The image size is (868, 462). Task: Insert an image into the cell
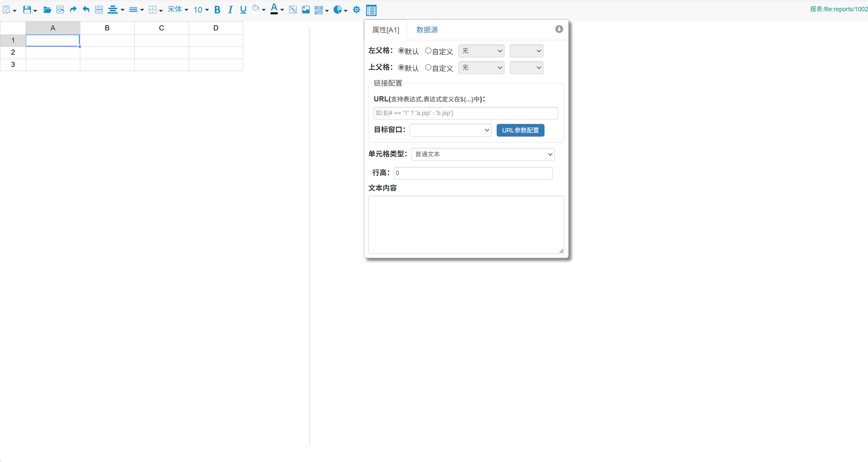coord(306,10)
